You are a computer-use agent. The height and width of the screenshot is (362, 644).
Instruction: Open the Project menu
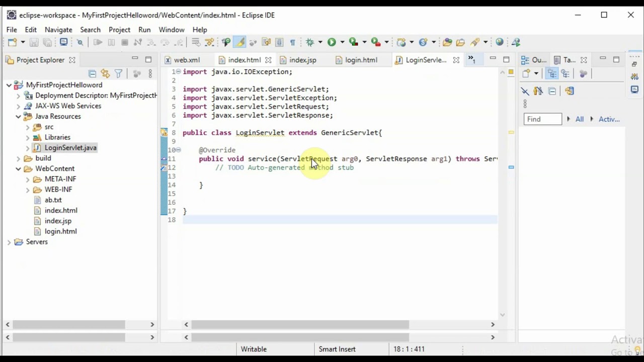point(119,30)
